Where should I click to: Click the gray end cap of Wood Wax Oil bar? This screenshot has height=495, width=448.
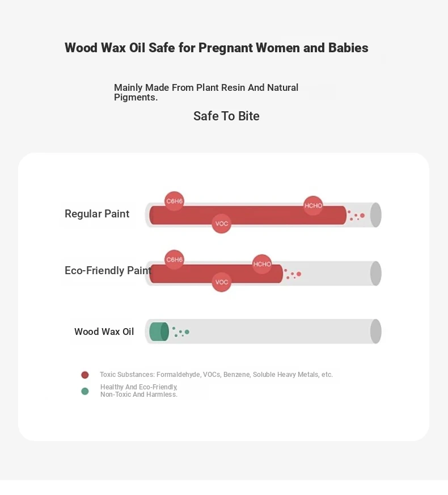375,332
